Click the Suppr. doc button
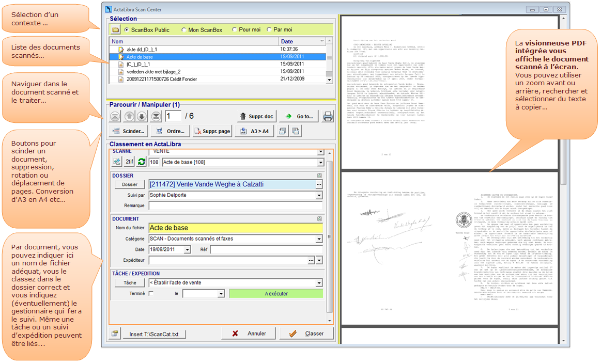601x364 pixels. (x=257, y=116)
